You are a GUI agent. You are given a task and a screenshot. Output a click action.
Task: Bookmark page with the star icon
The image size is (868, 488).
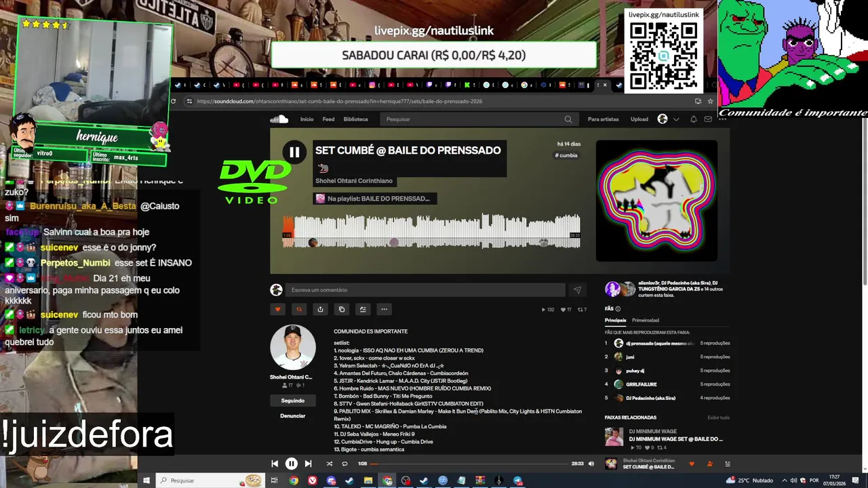(x=711, y=101)
